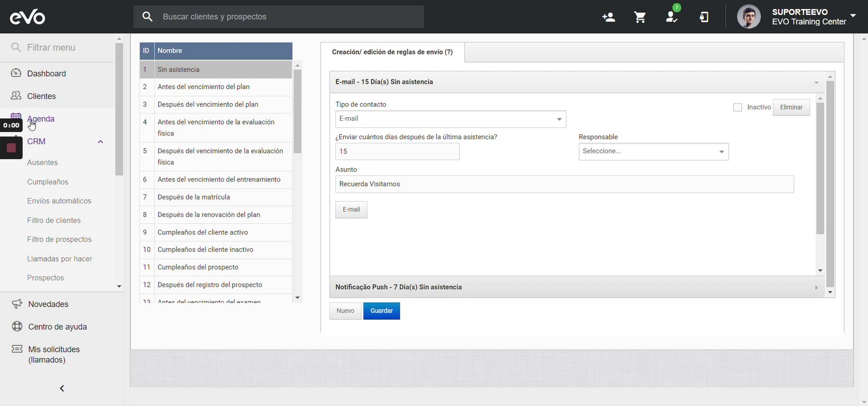Click the user profile avatar

749,17
